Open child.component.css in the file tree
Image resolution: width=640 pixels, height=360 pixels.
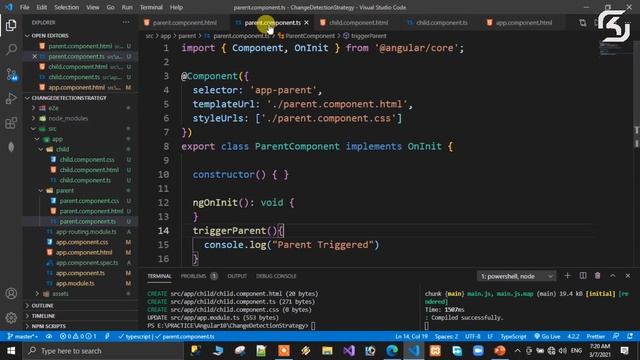click(87, 160)
